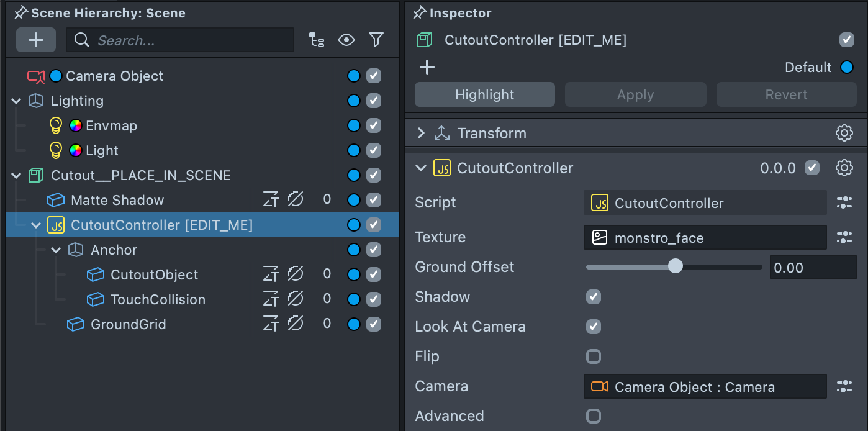The width and height of the screenshot is (868, 431).
Task: Uncheck the Shadow checkbox
Action: pyautogui.click(x=594, y=297)
